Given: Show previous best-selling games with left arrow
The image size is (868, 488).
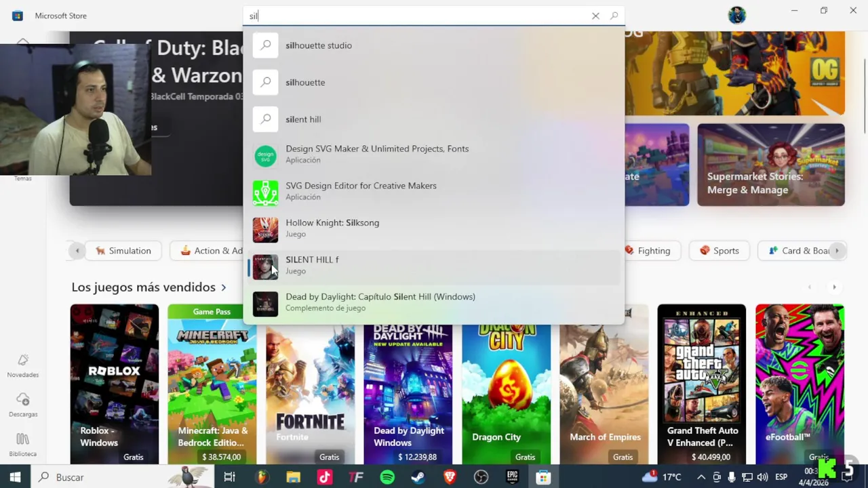Looking at the screenshot, I should click(x=810, y=287).
